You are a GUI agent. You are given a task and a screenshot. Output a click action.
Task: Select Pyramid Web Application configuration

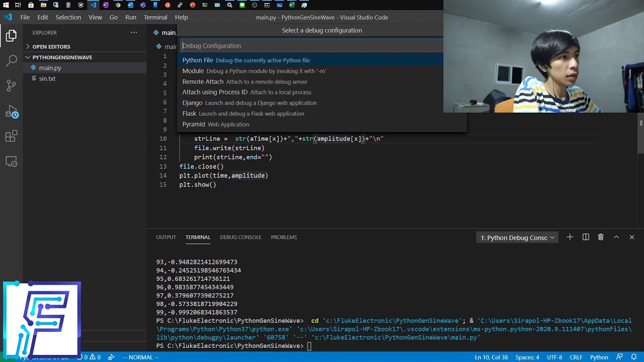pos(322,124)
